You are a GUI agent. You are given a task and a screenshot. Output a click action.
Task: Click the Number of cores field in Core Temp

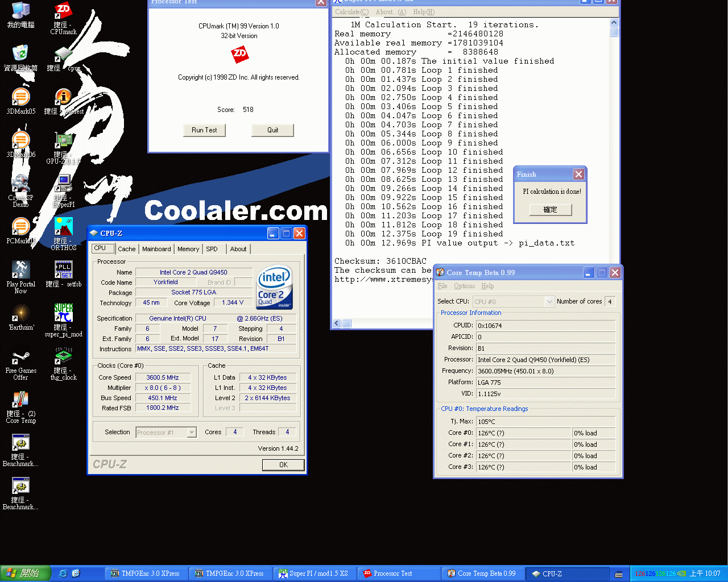point(610,302)
